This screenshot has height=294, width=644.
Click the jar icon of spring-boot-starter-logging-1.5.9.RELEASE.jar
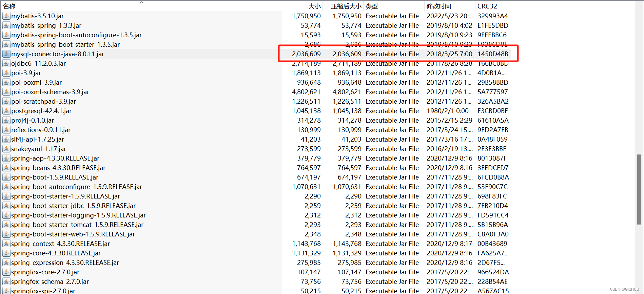pos(6,215)
